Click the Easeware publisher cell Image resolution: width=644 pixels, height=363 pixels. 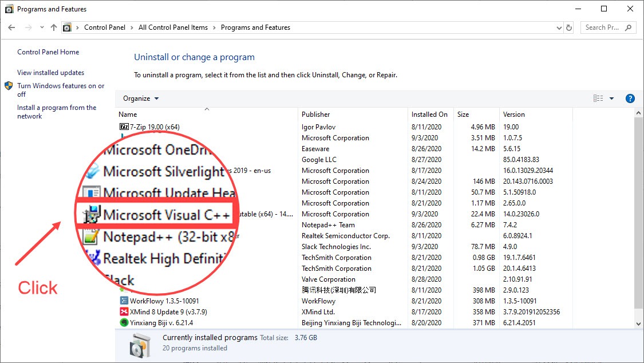pos(315,149)
